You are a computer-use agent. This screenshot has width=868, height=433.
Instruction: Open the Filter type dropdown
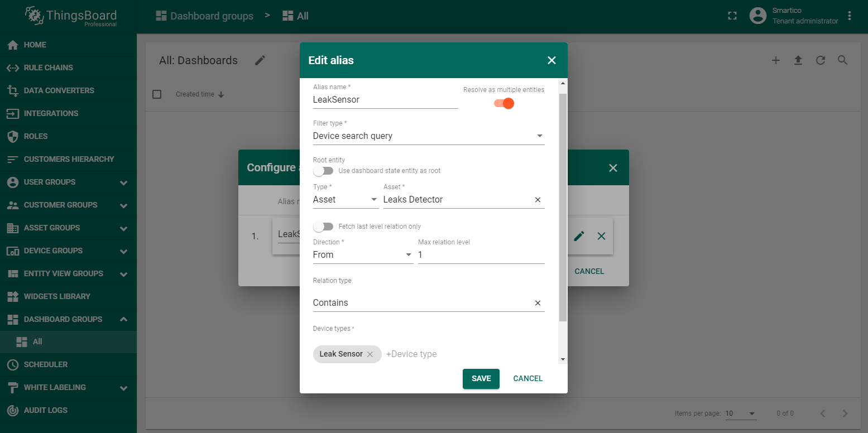[428, 136]
